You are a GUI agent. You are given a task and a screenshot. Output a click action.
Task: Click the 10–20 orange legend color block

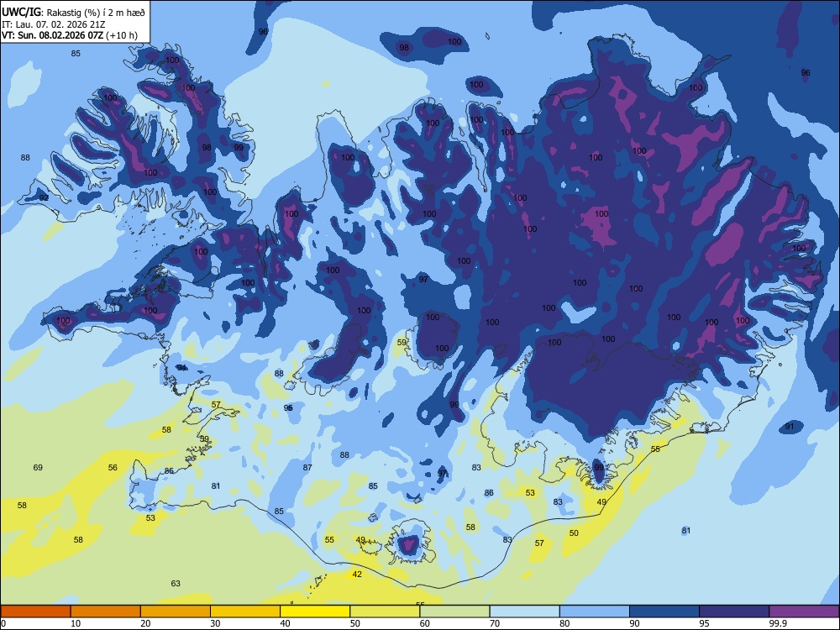[106, 612]
